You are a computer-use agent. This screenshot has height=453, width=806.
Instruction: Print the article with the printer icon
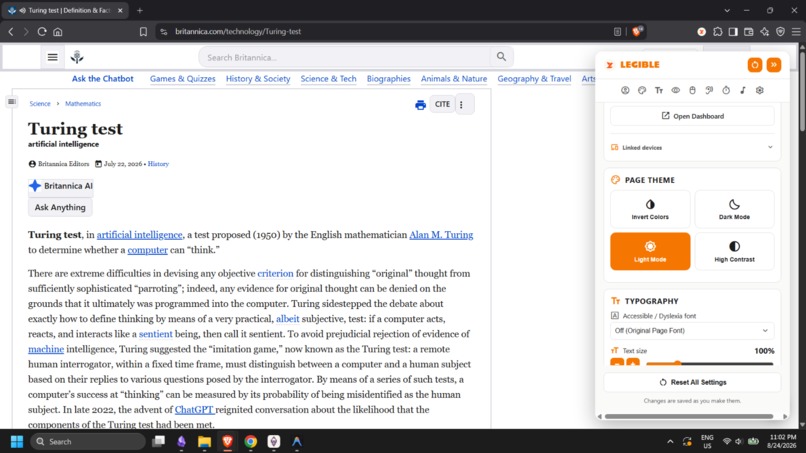[x=420, y=105]
